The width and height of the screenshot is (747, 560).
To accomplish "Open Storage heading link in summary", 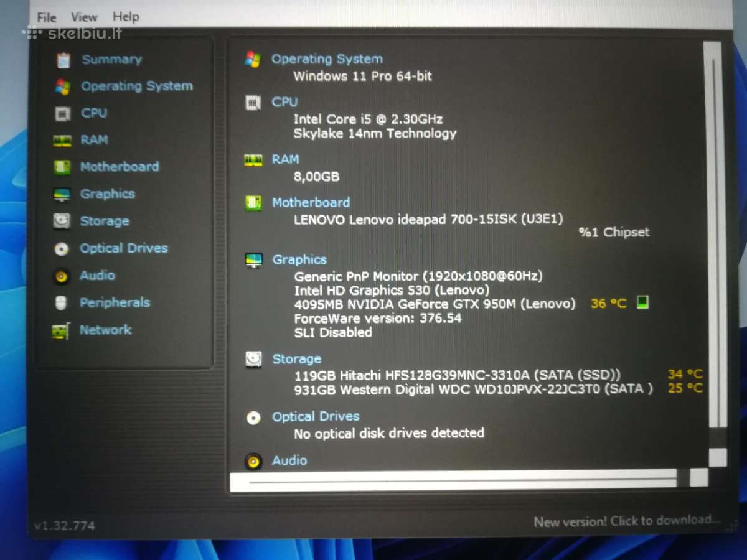I will [297, 359].
